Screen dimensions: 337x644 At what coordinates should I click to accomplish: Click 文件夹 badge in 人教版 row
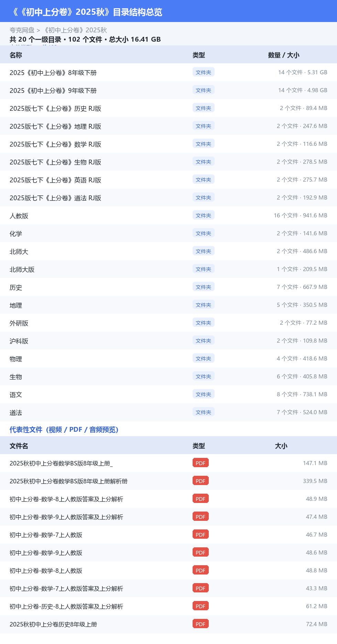click(204, 215)
